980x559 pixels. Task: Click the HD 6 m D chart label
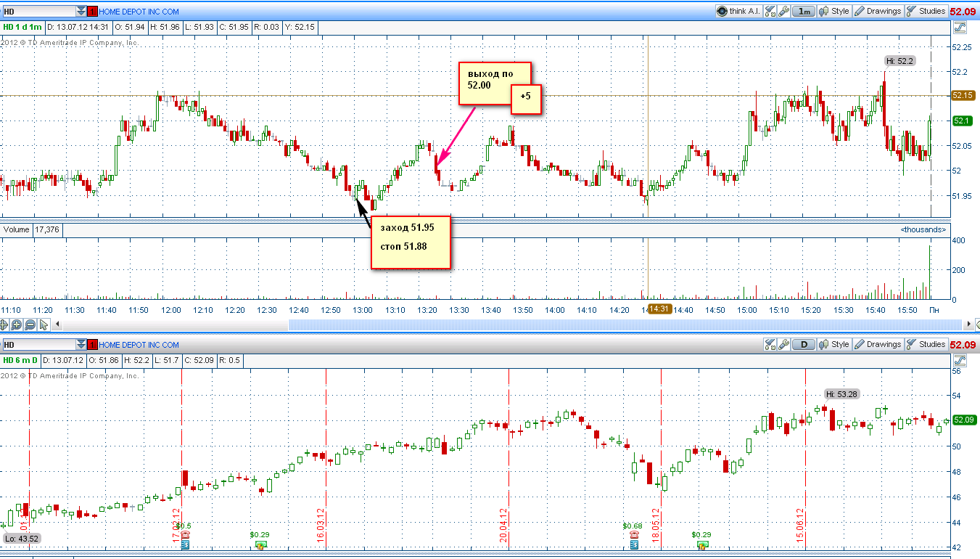(22, 360)
